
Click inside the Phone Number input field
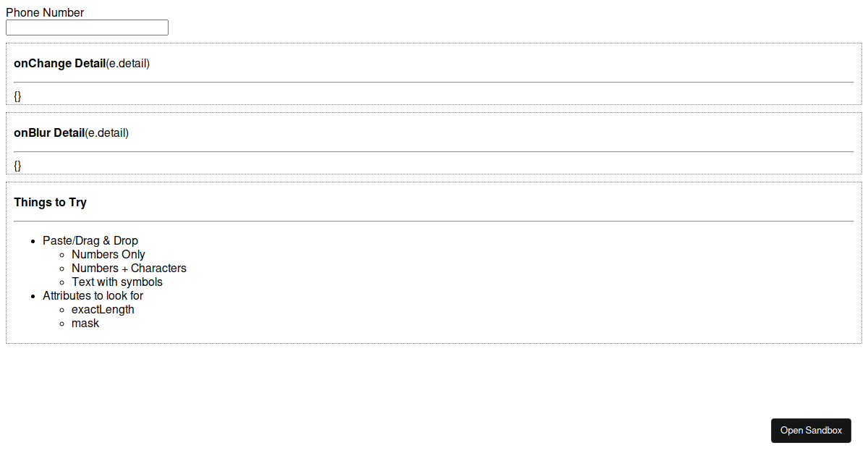pyautogui.click(x=87, y=28)
